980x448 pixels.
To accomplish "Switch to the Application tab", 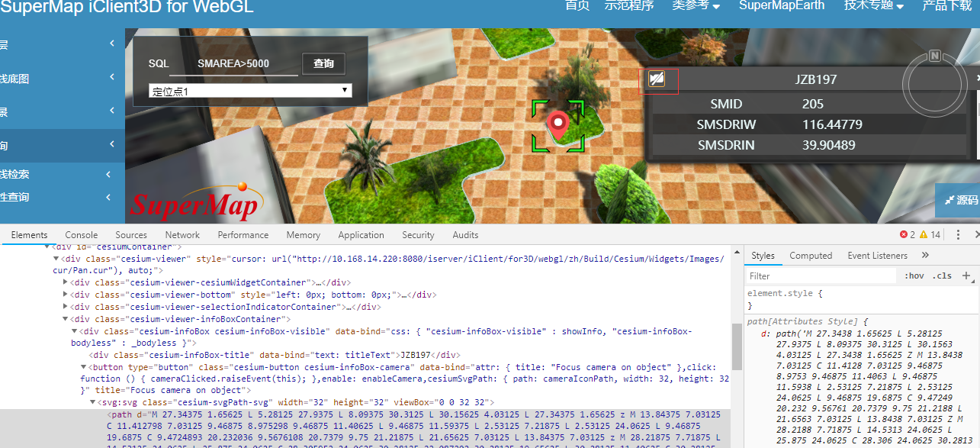I will (361, 235).
